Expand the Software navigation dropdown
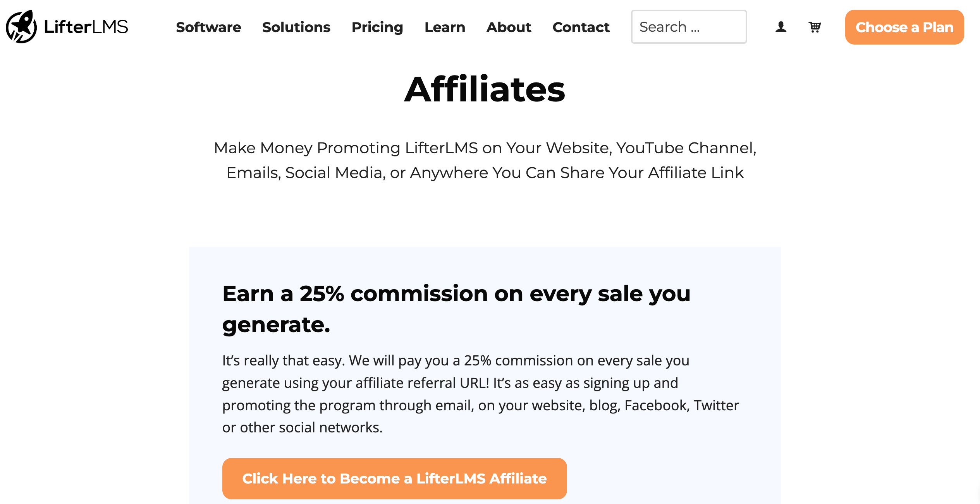 point(208,27)
